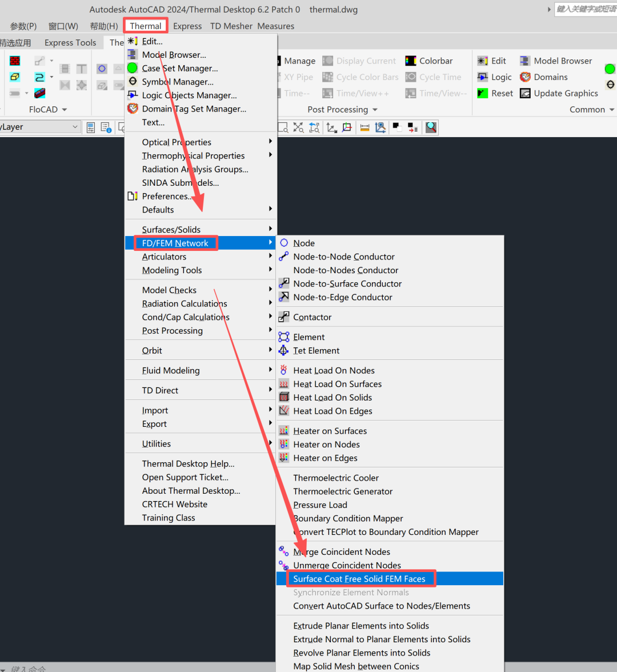Click the Logic ribbon button

coord(495,77)
